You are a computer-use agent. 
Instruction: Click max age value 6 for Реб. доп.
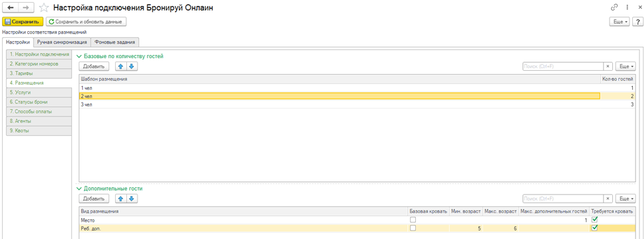(501, 228)
